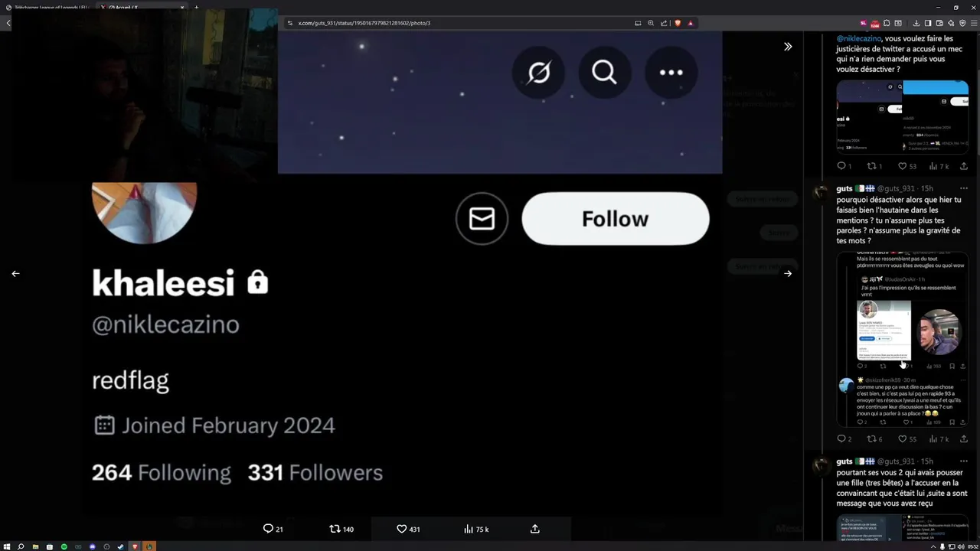Go to previous photo with left arrow
The height and width of the screenshot is (551, 980).
(15, 273)
